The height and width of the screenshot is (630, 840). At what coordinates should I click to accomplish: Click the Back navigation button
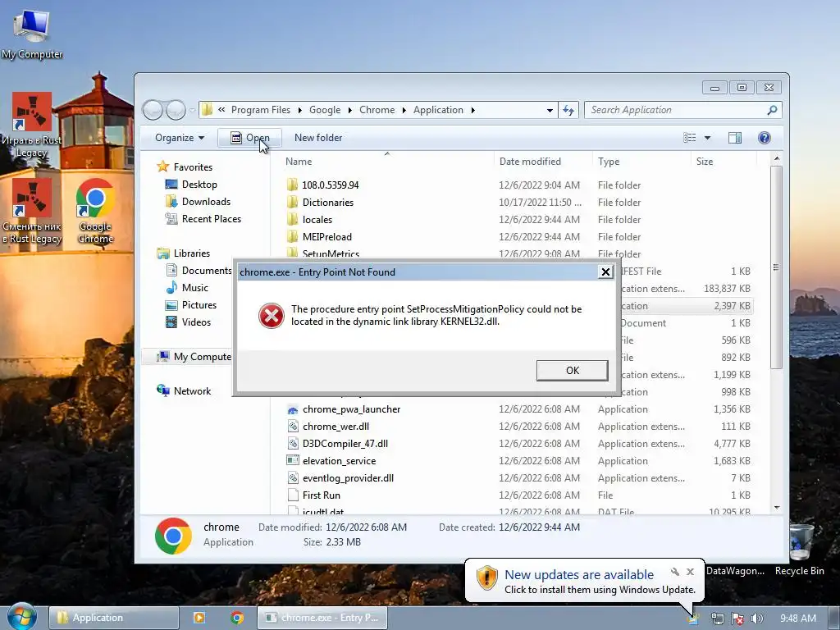tap(153, 110)
